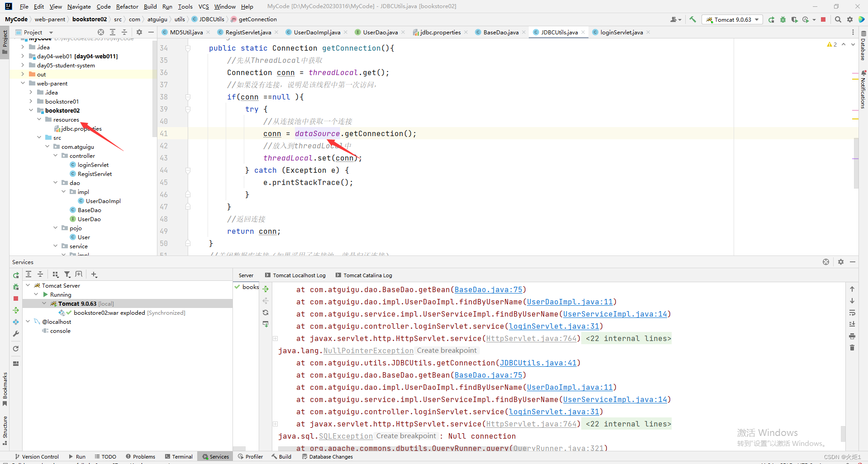
Task: Open the VCS menu
Action: tap(204, 6)
